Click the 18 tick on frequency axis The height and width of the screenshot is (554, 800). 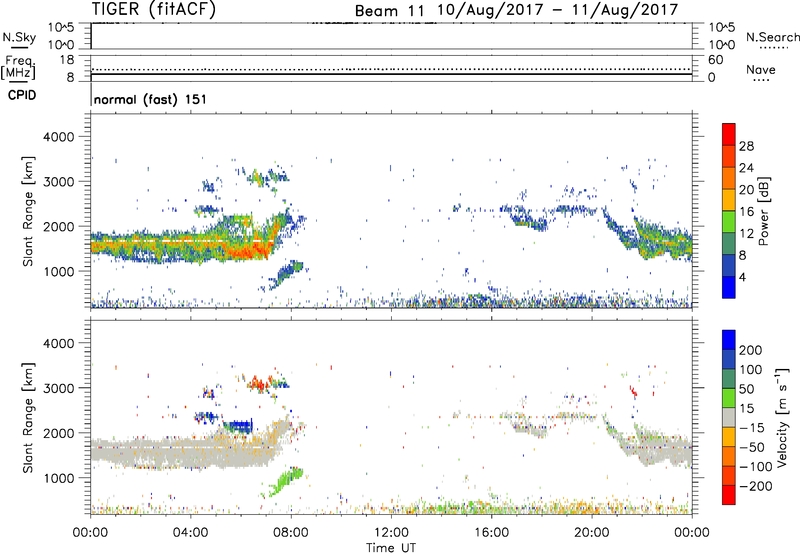tap(67, 60)
